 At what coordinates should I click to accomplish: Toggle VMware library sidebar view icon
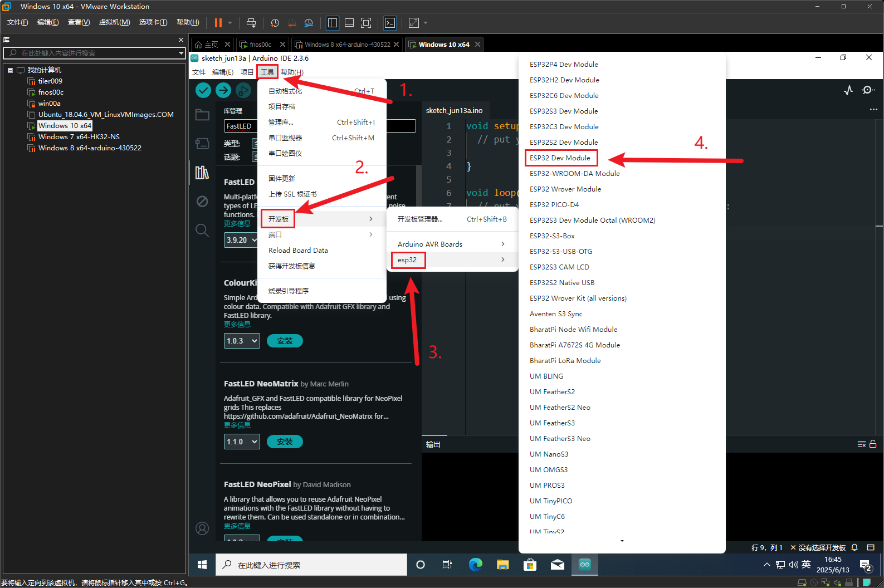click(333, 23)
